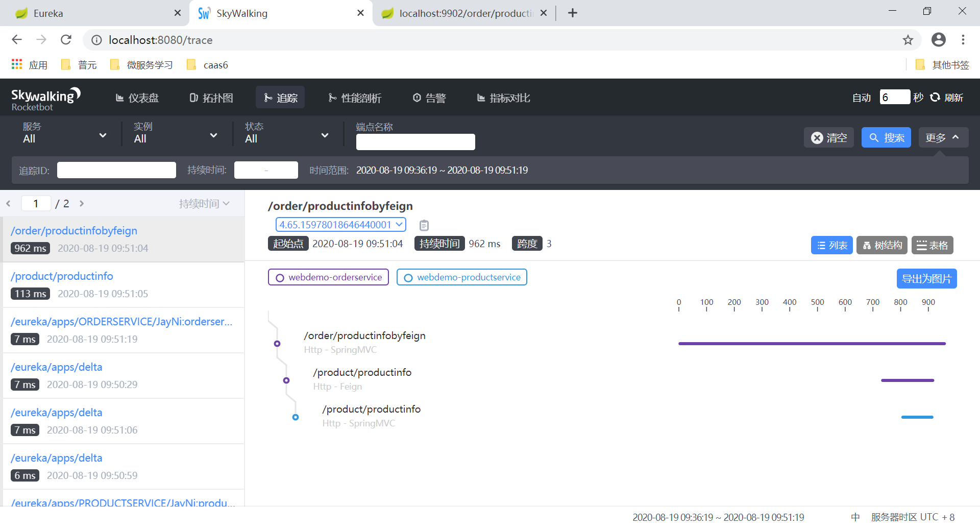Bookmark page with star icon
980x528 pixels.
click(x=908, y=40)
